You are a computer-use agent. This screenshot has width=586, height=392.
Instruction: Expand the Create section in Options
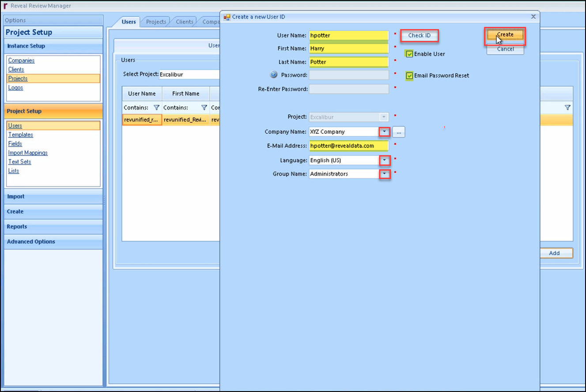pos(53,212)
